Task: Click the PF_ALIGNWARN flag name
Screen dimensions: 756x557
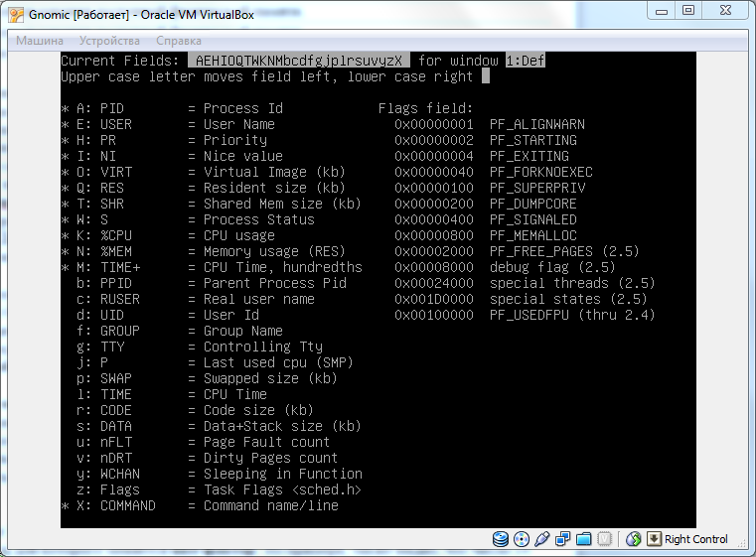Action: click(537, 124)
